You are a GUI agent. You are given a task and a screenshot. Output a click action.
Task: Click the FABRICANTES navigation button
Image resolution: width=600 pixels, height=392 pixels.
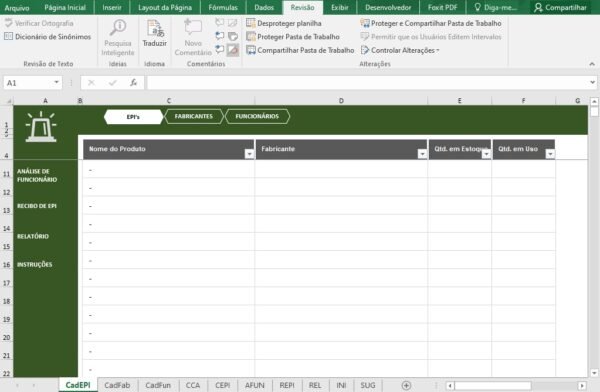coord(194,116)
